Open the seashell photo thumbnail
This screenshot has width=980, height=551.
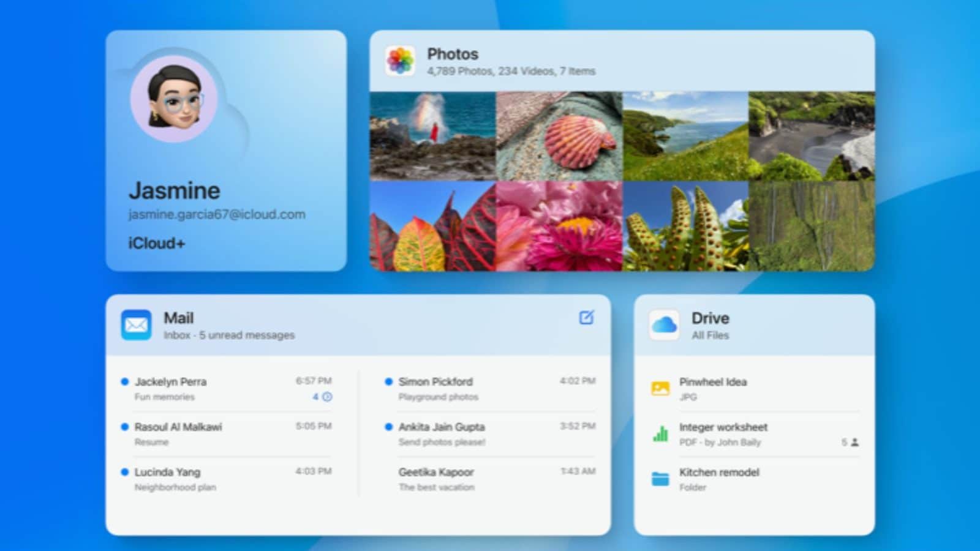pos(559,136)
